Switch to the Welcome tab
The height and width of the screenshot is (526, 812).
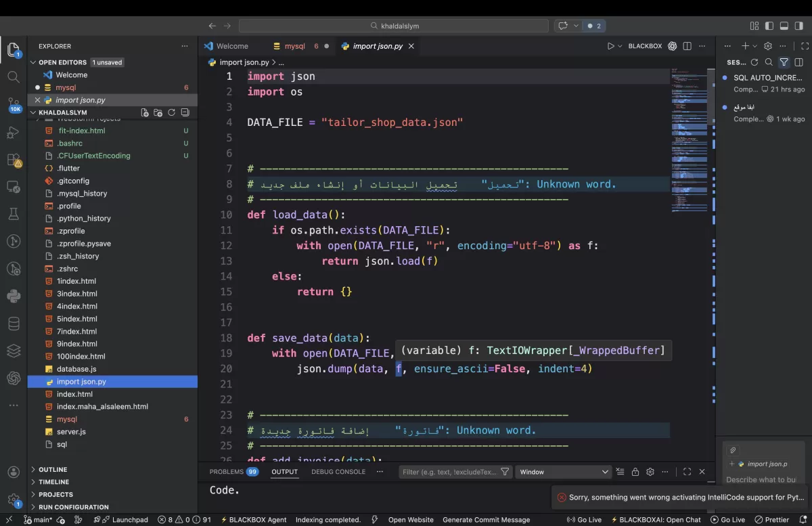click(x=232, y=46)
